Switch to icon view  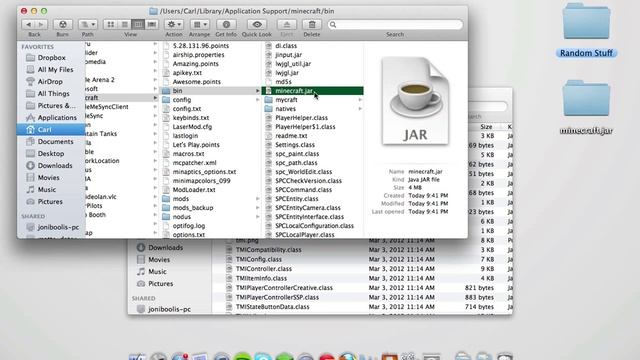click(x=110, y=24)
